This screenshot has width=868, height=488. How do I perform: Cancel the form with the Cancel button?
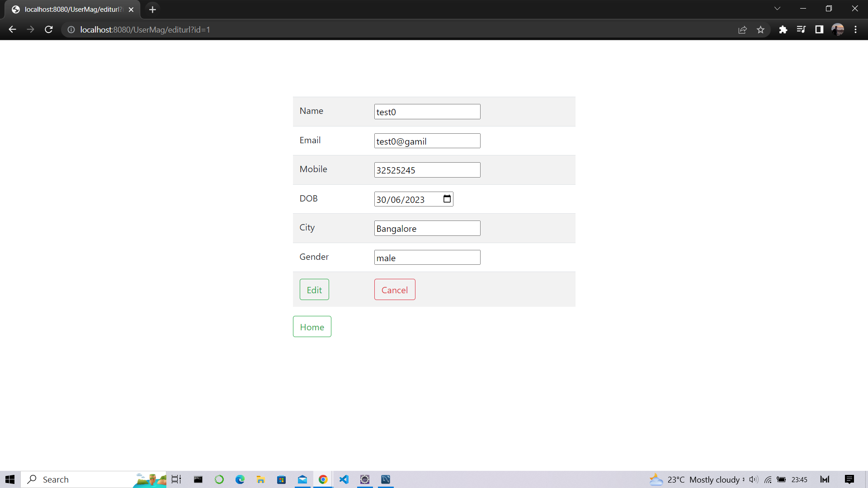pos(394,289)
